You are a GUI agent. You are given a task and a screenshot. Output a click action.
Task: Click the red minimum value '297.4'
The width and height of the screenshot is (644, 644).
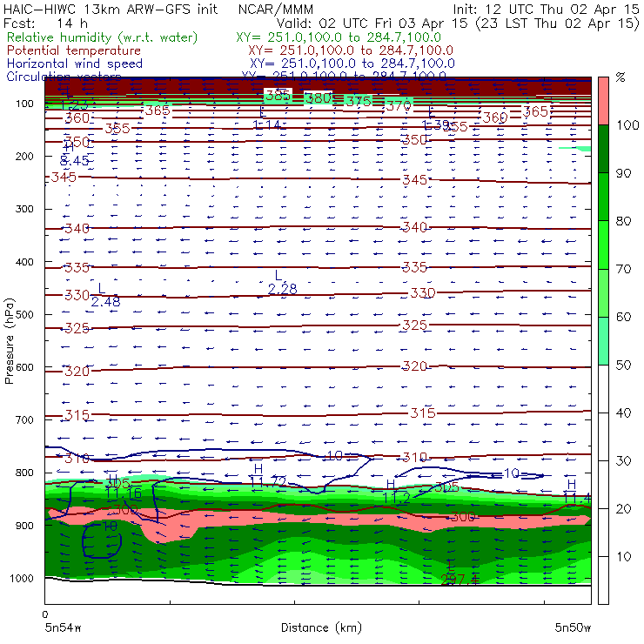tap(460, 580)
